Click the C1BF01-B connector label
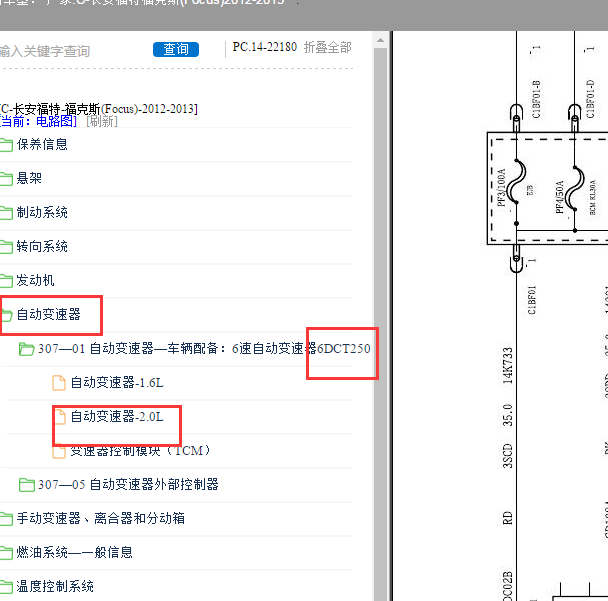The image size is (608, 601). click(536, 100)
